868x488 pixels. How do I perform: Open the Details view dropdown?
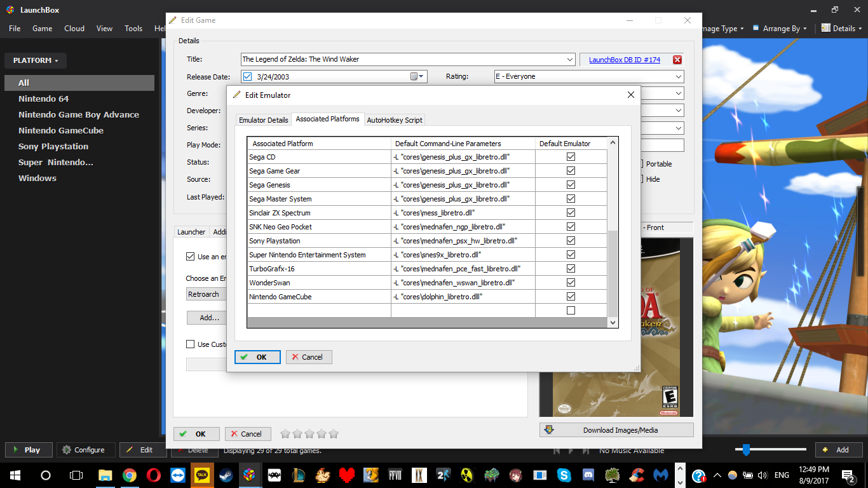[x=842, y=29]
